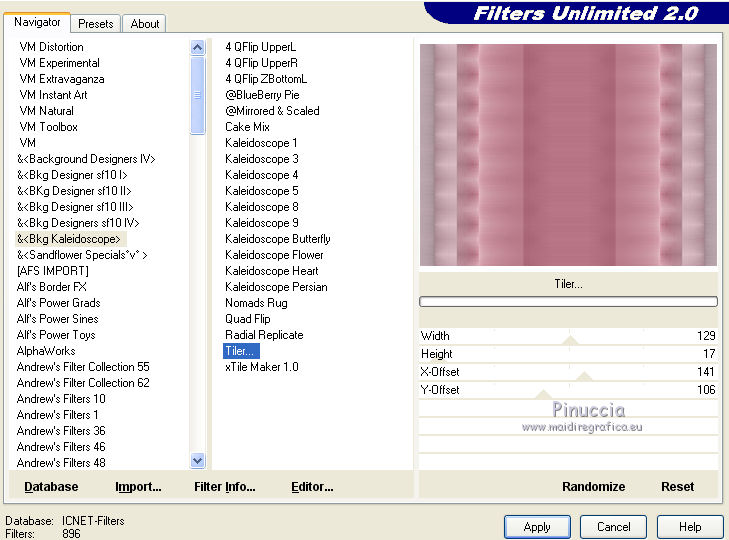Image resolution: width=729 pixels, height=540 pixels.
Task: Select Nomads Rug filter
Action: click(x=256, y=303)
